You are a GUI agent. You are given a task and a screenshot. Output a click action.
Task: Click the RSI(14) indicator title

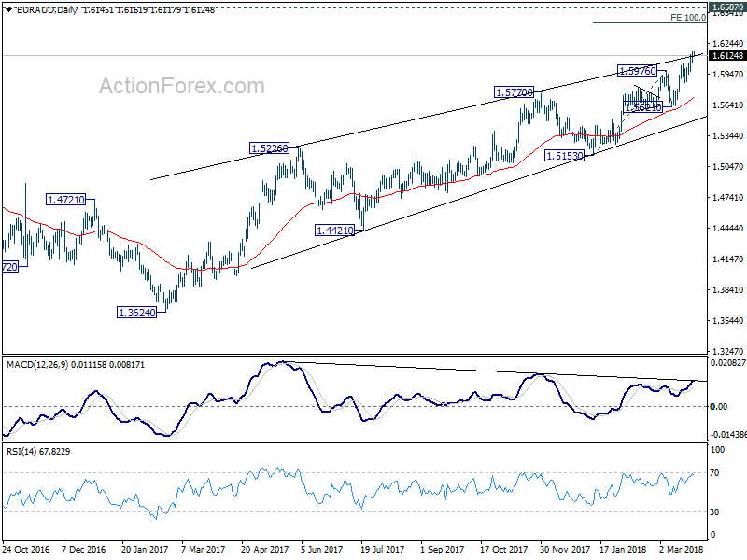[21, 451]
